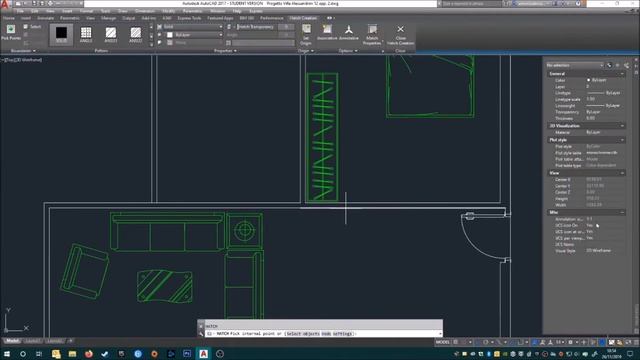Open the Insert ribbon tab

click(x=26, y=18)
